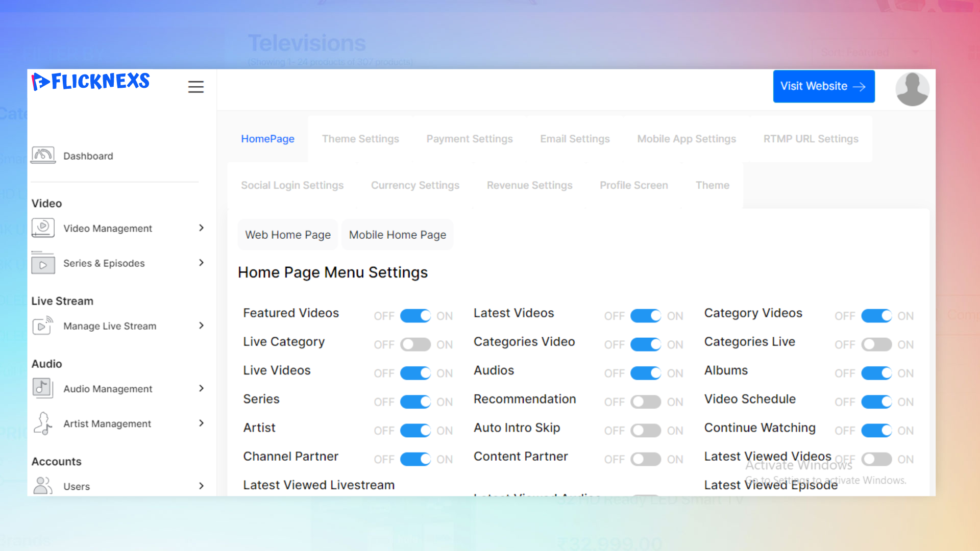980x551 pixels.
Task: Disable the Featured Videos toggle
Action: coord(415,316)
